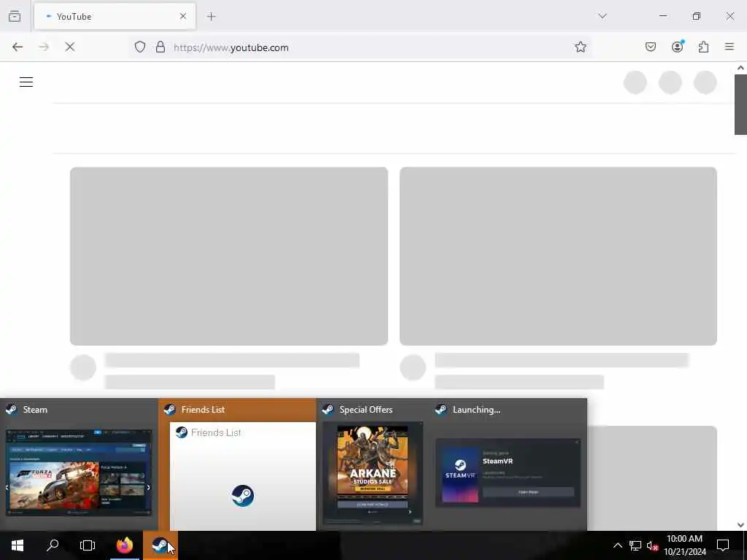The height and width of the screenshot is (560, 747).
Task: Bookmark this page with star icon
Action: tap(580, 47)
